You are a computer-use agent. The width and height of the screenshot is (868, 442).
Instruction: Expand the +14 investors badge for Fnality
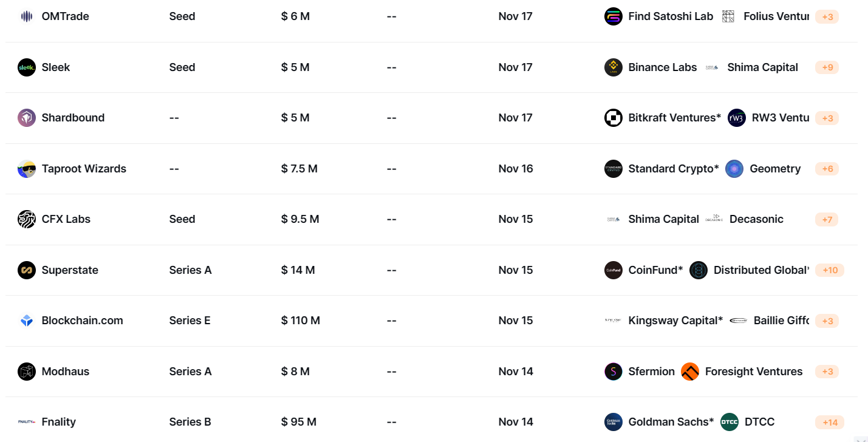[830, 423]
